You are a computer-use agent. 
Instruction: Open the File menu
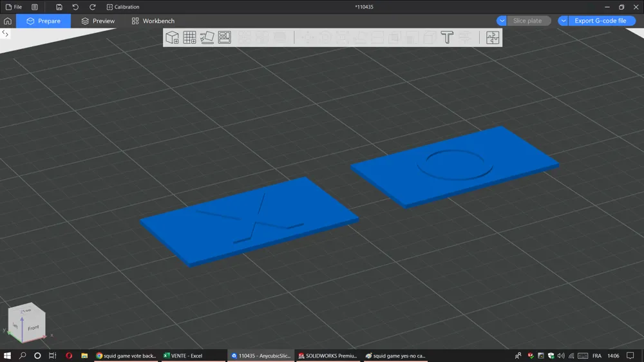pos(14,7)
